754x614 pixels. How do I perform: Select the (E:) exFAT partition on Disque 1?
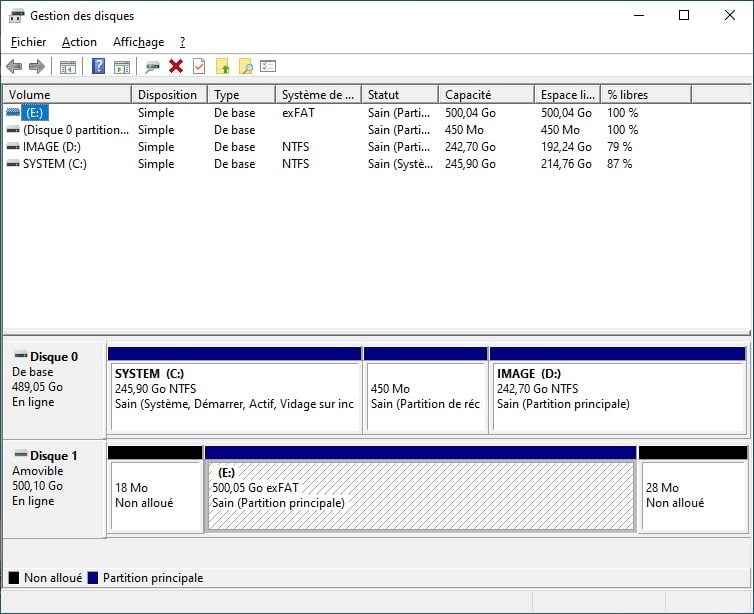pyautogui.click(x=420, y=496)
